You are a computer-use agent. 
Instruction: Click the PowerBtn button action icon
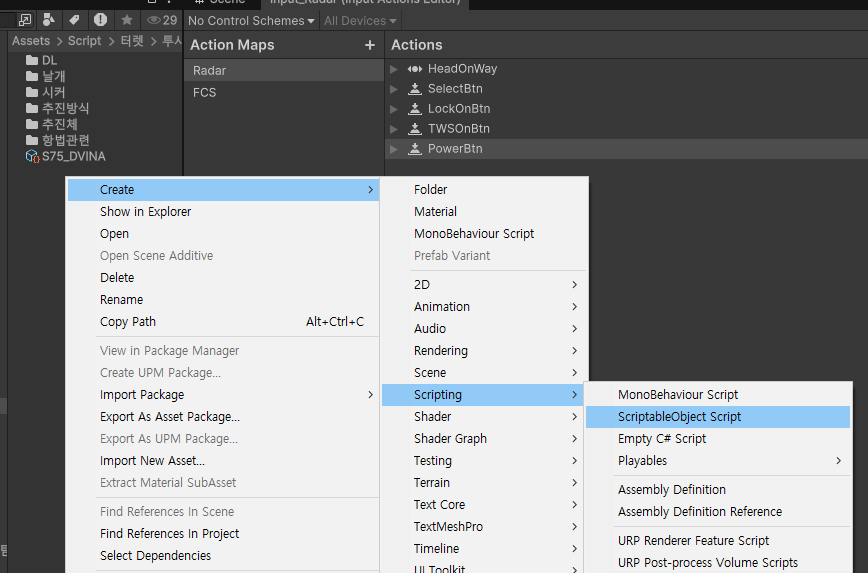pyautogui.click(x=415, y=149)
